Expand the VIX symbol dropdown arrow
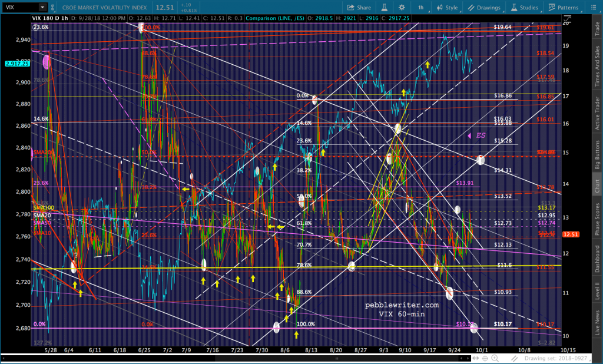Screen dimensions: 603x364 click(x=42, y=7)
